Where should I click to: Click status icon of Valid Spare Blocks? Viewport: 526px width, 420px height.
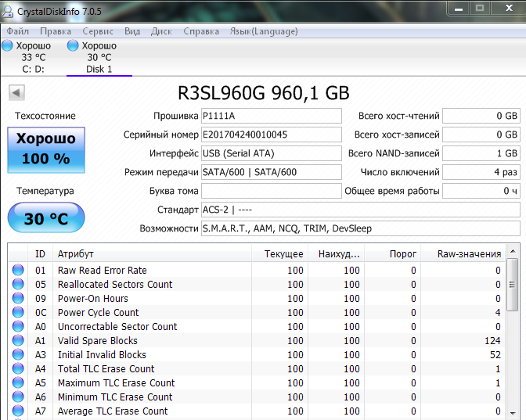pos(18,340)
